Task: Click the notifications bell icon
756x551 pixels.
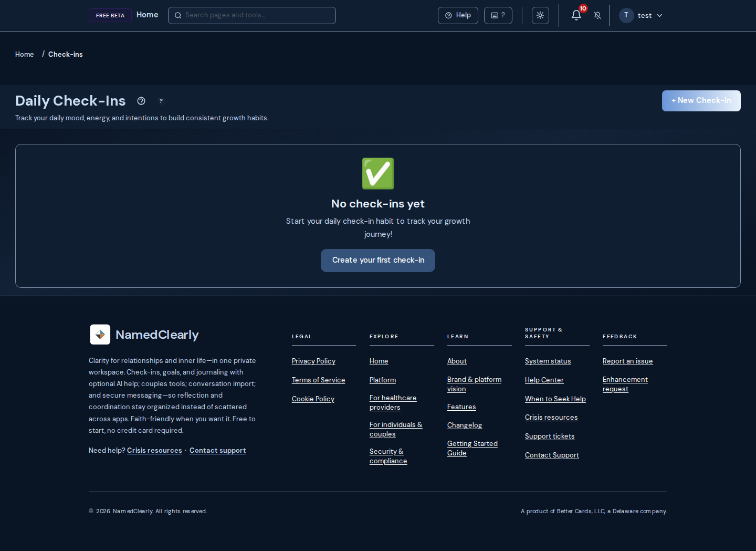Action: [576, 15]
